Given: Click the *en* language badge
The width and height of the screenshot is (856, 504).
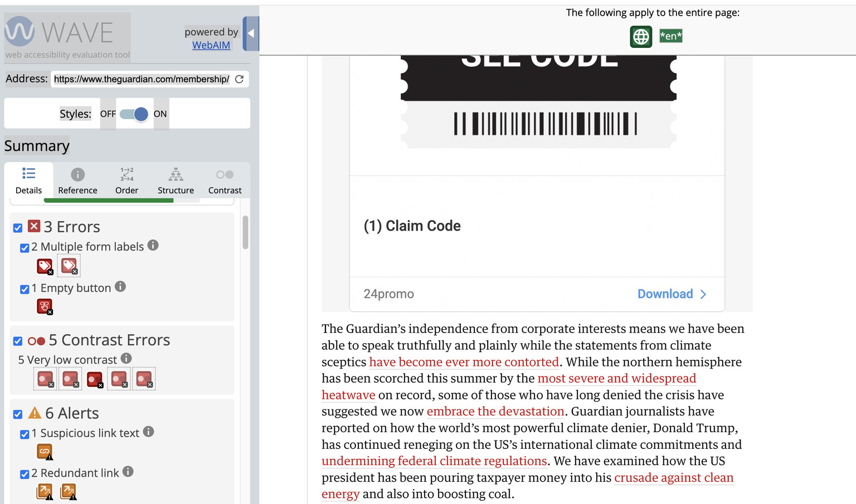Looking at the screenshot, I should (x=671, y=36).
